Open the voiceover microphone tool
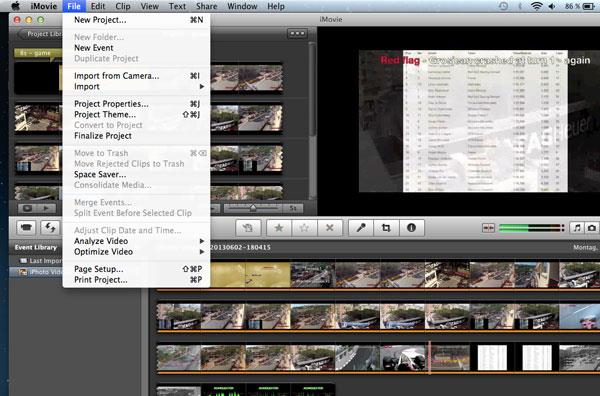This screenshot has height=396, width=600. click(x=361, y=228)
